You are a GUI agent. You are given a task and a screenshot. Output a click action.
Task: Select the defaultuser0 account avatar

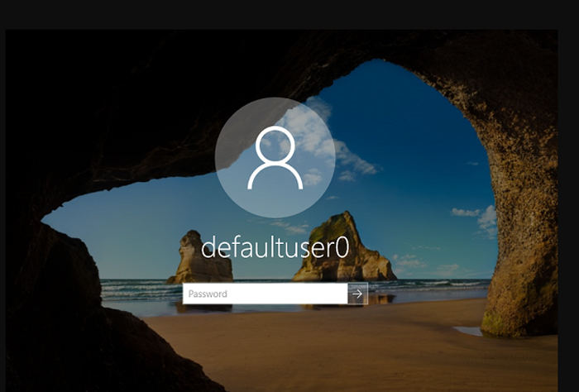tap(275, 158)
